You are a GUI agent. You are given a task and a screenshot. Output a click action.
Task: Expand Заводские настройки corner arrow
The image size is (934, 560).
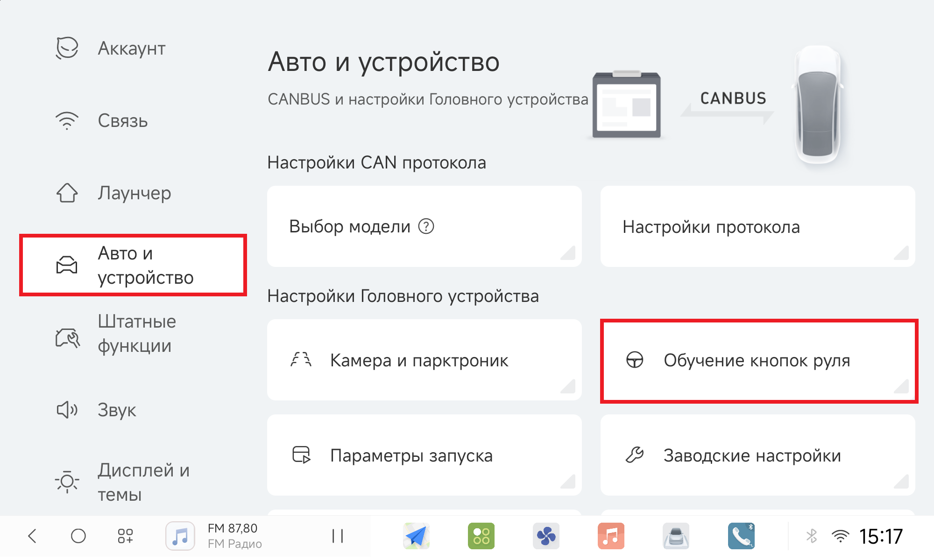coord(902,482)
